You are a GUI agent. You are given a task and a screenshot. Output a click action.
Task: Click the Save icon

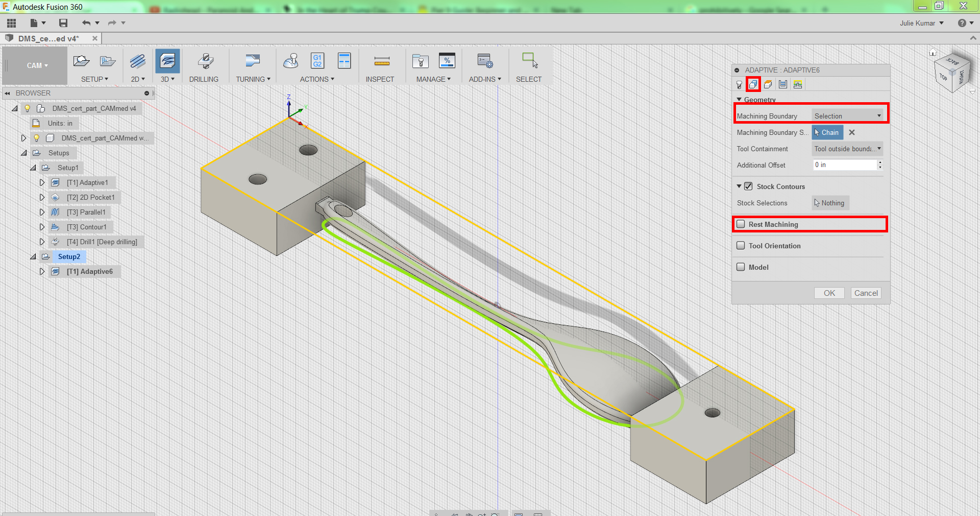tap(63, 23)
